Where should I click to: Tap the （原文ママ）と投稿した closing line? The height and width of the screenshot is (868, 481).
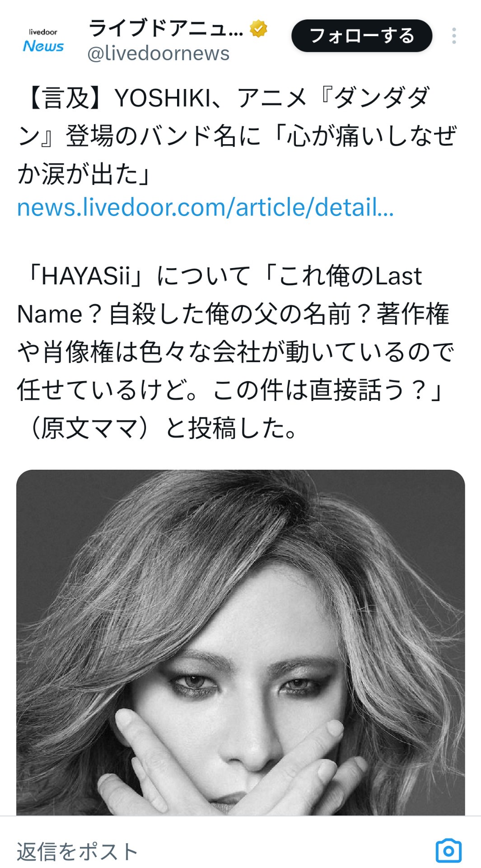[x=158, y=428]
